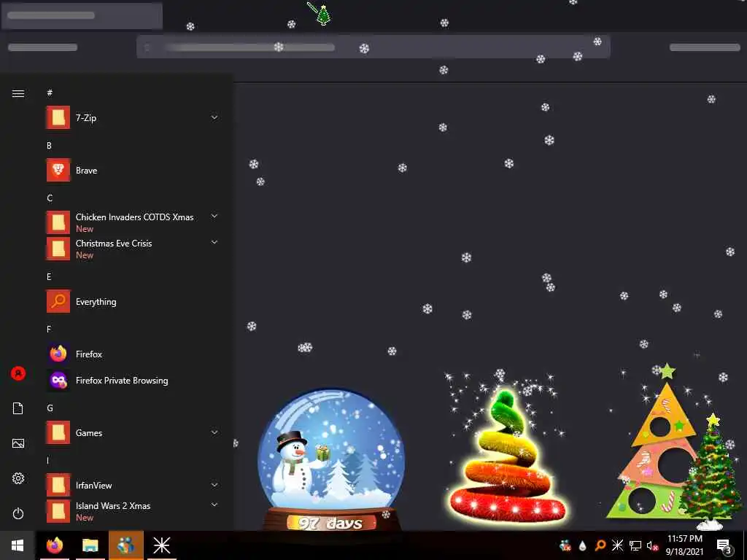Click the F letter header in app list
Screen dimensions: 747x560
[49, 329]
